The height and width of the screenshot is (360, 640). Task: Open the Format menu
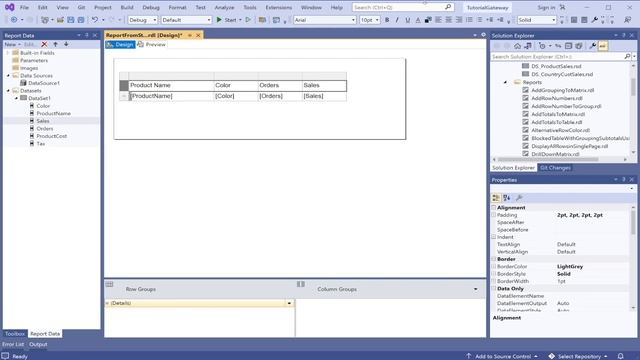click(x=177, y=7)
